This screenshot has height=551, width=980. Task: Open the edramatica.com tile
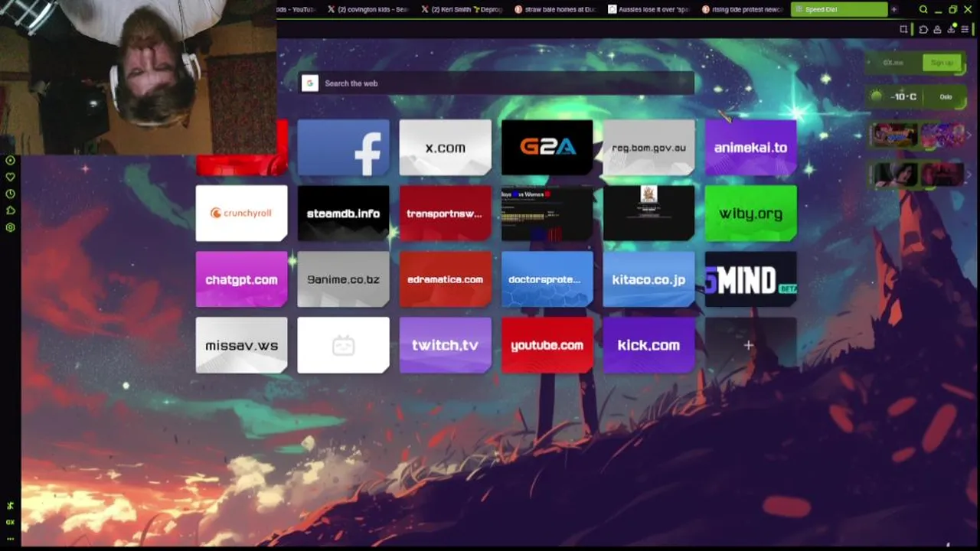coord(445,279)
